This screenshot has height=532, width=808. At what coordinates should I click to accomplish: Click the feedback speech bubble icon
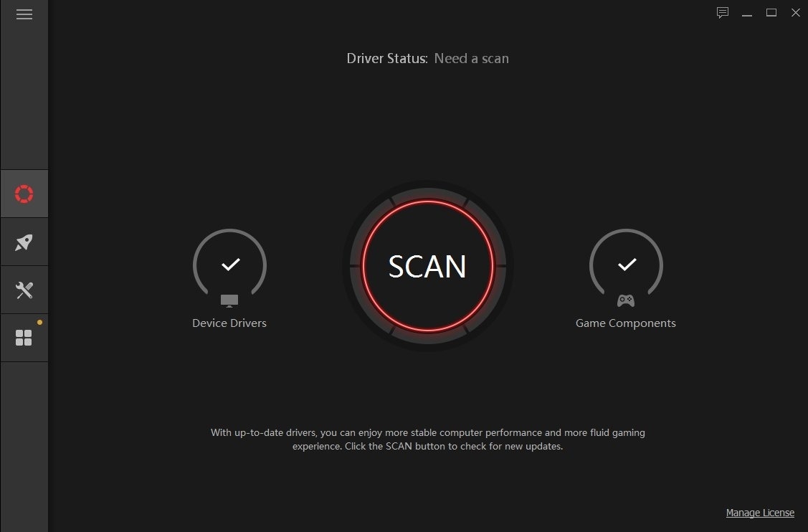(x=723, y=12)
